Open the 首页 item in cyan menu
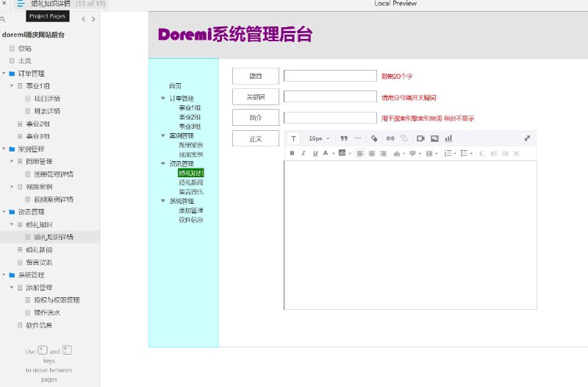The height and width of the screenshot is (387, 588). tap(175, 86)
